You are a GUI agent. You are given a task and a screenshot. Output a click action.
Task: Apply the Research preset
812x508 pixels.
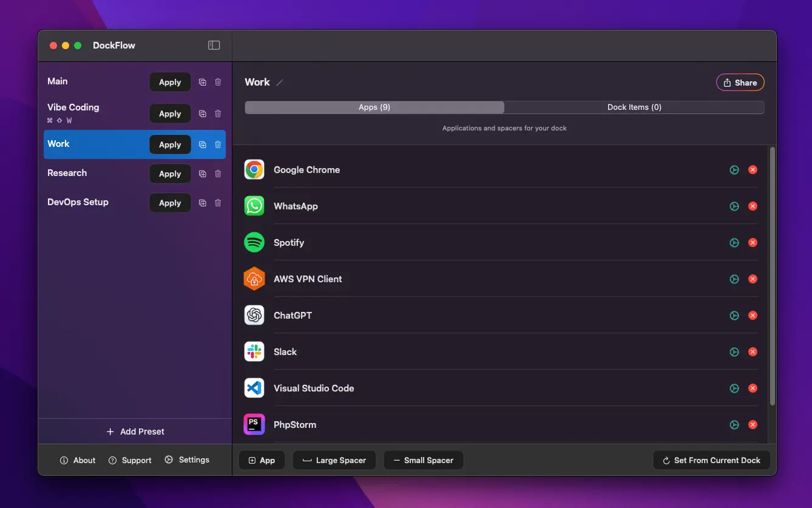[x=170, y=174]
